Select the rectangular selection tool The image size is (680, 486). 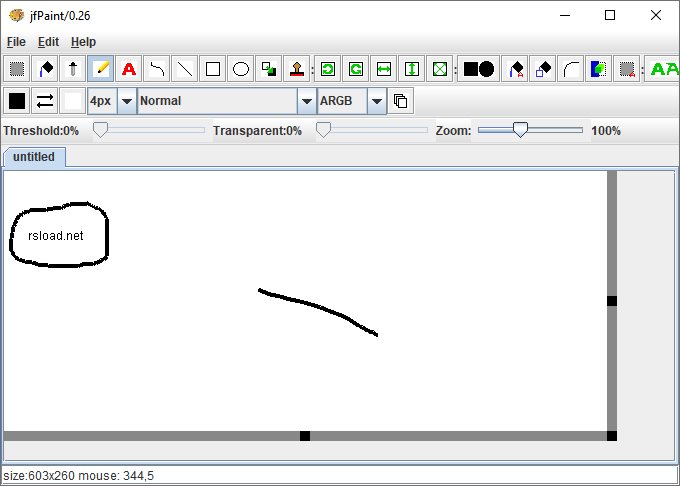[x=17, y=69]
